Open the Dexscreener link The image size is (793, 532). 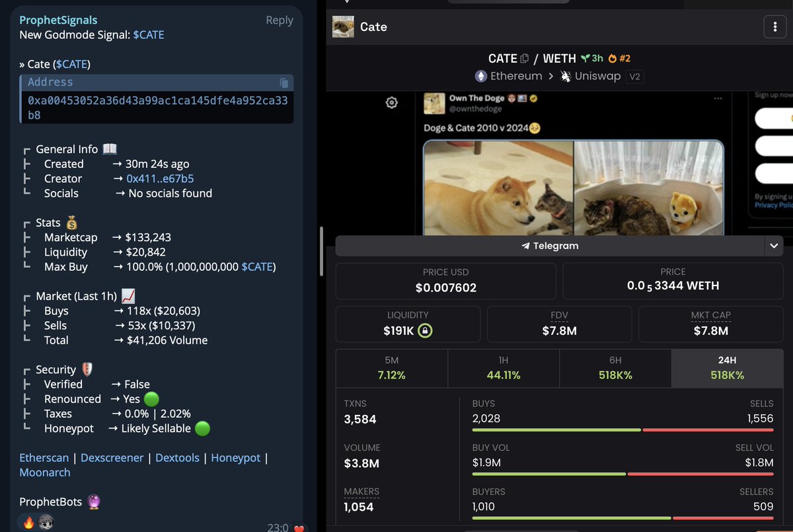click(x=112, y=457)
